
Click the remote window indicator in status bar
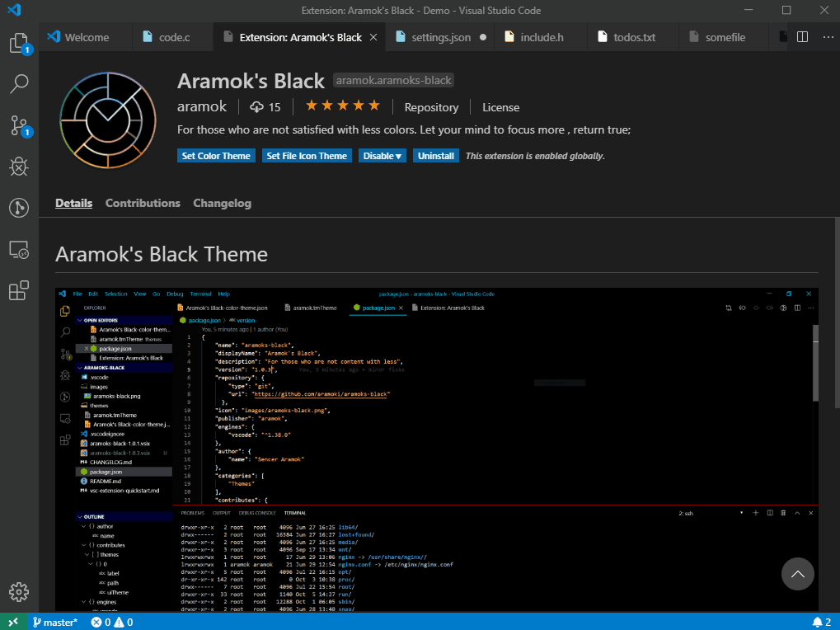click(x=13, y=622)
